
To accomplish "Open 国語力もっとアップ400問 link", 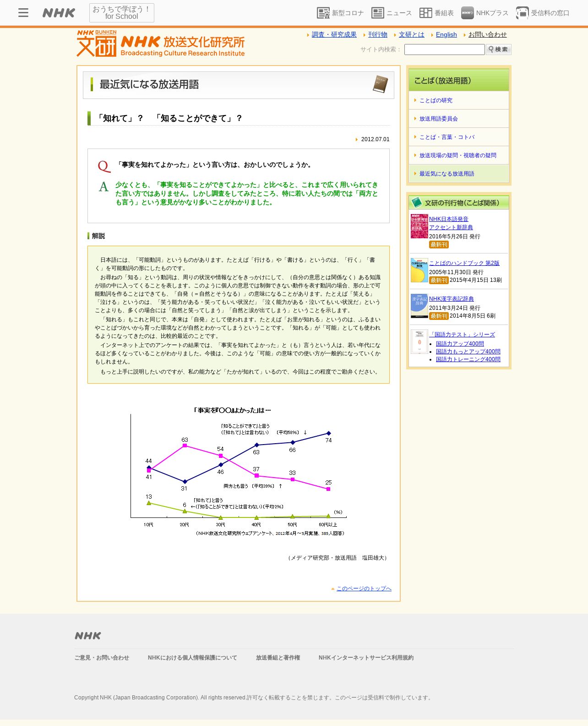I will click(468, 352).
